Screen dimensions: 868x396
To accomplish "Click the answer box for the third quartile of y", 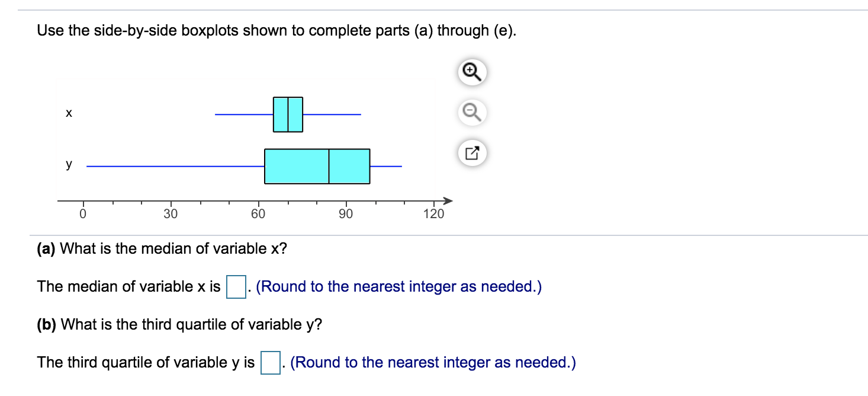I will click(269, 362).
